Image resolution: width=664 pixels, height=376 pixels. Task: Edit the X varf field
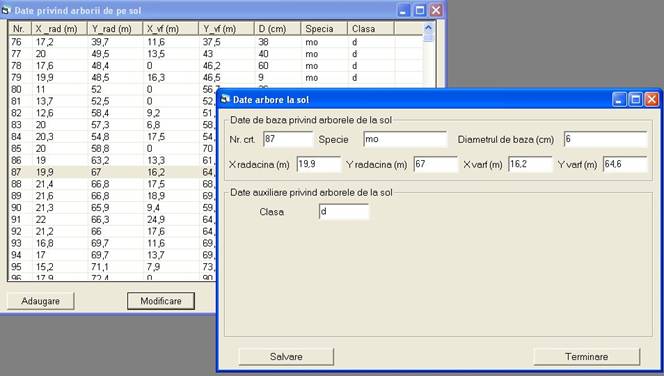point(530,164)
